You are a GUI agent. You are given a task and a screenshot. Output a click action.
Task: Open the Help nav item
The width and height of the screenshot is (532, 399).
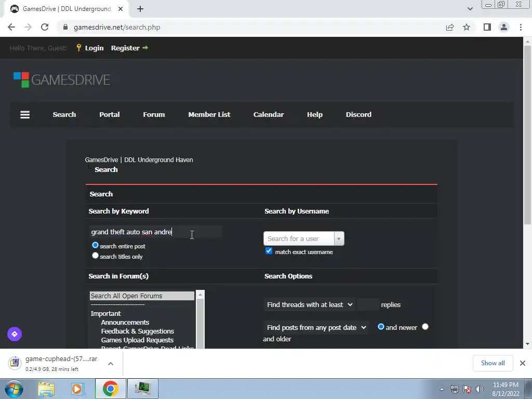tap(314, 115)
